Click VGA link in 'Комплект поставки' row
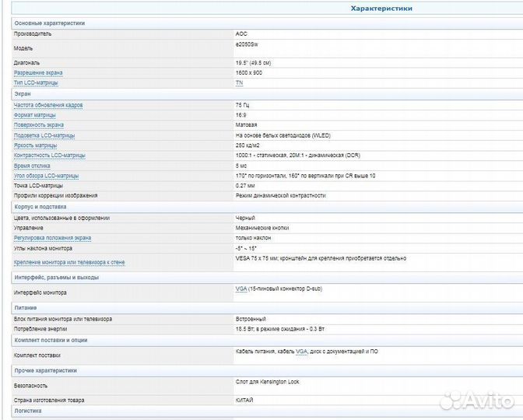 (301, 352)
